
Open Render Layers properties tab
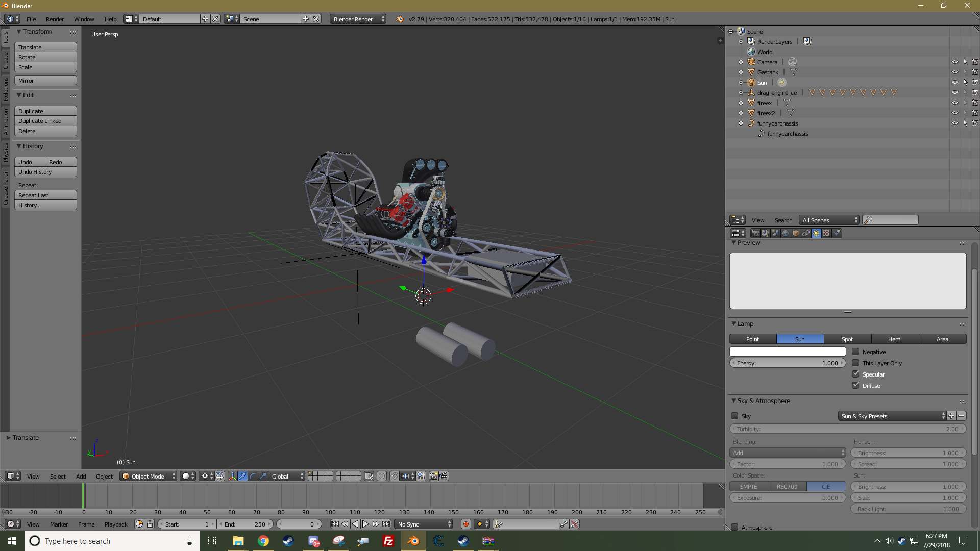pyautogui.click(x=765, y=233)
